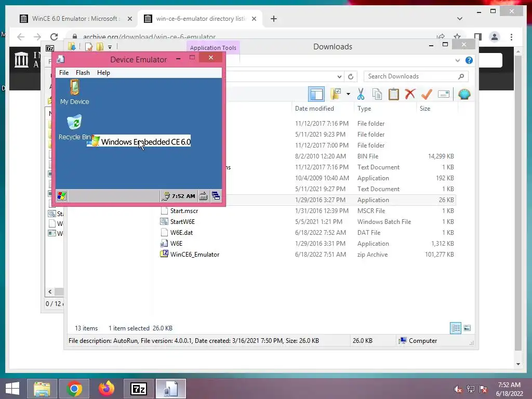Open the Recycle Bin in emulator desktop
The image size is (532, 399).
click(75, 128)
